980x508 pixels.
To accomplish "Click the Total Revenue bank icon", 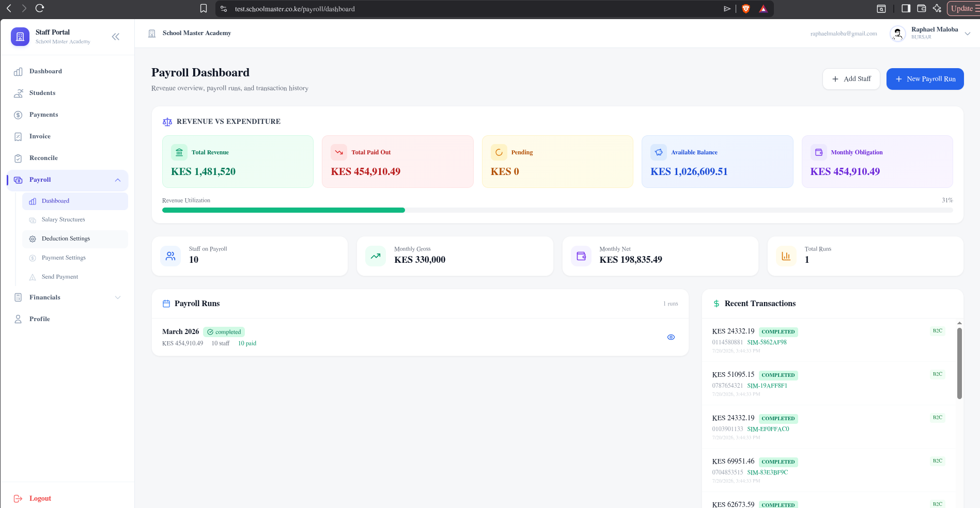I will [x=179, y=152].
